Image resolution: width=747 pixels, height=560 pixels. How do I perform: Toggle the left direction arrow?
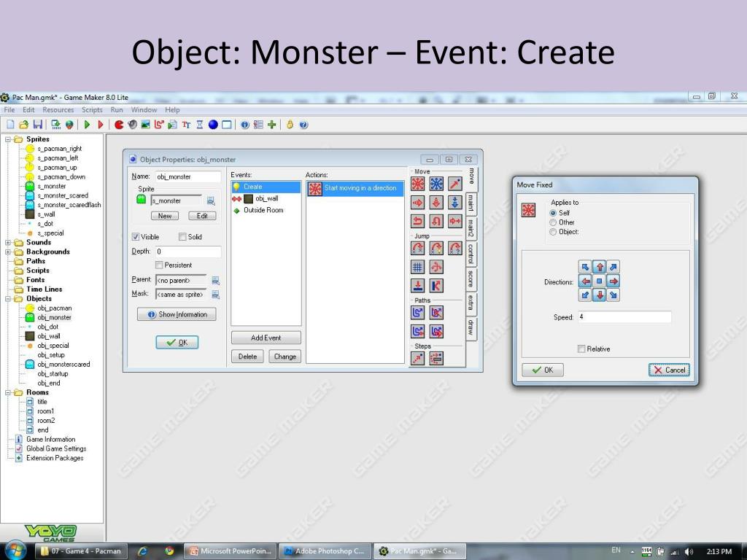click(585, 281)
